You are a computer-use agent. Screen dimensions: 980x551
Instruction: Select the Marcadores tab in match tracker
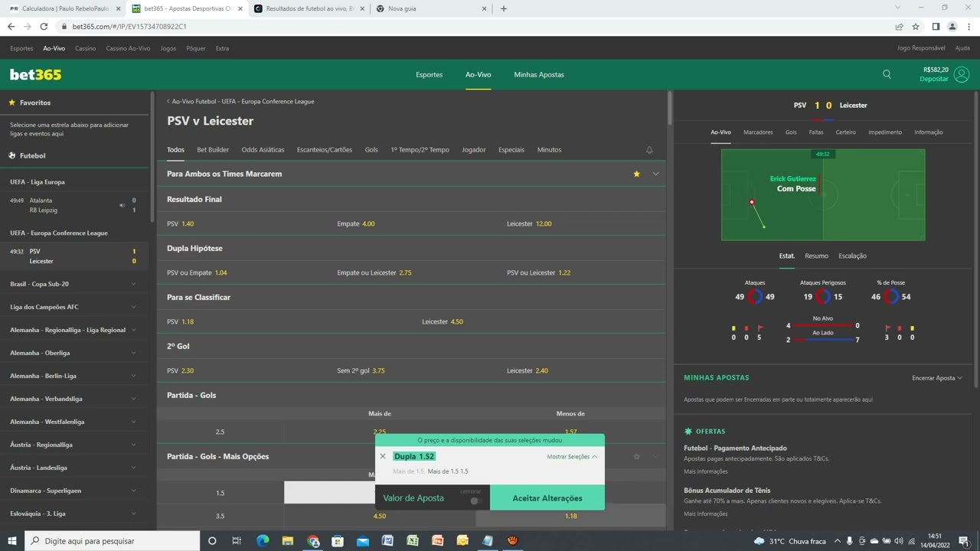pyautogui.click(x=758, y=132)
